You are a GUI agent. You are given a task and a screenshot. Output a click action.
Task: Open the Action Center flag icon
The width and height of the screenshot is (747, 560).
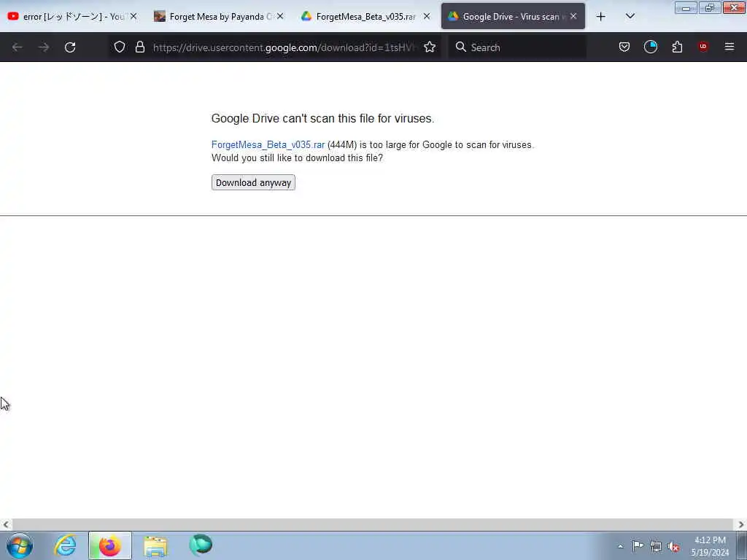(x=638, y=546)
